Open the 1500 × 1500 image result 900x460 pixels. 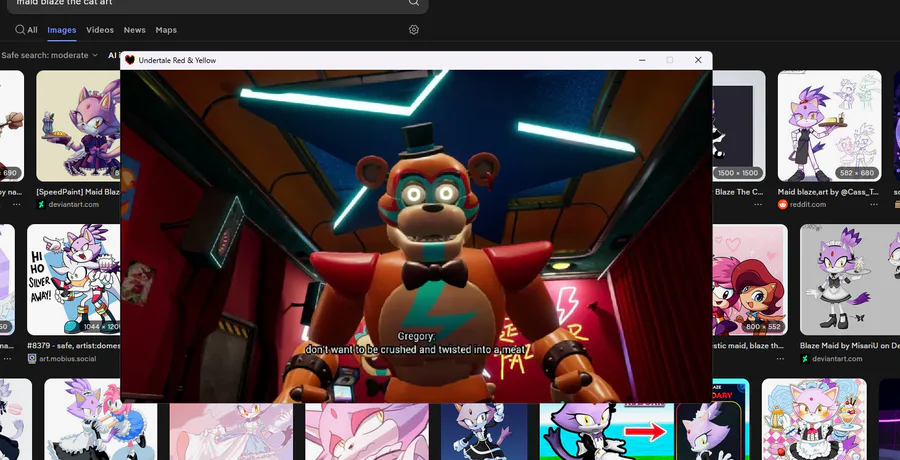click(x=739, y=126)
